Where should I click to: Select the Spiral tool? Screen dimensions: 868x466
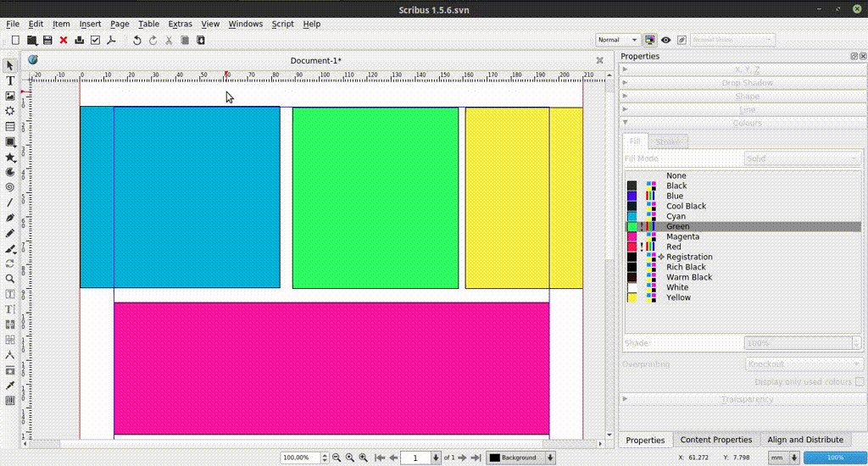click(10, 187)
